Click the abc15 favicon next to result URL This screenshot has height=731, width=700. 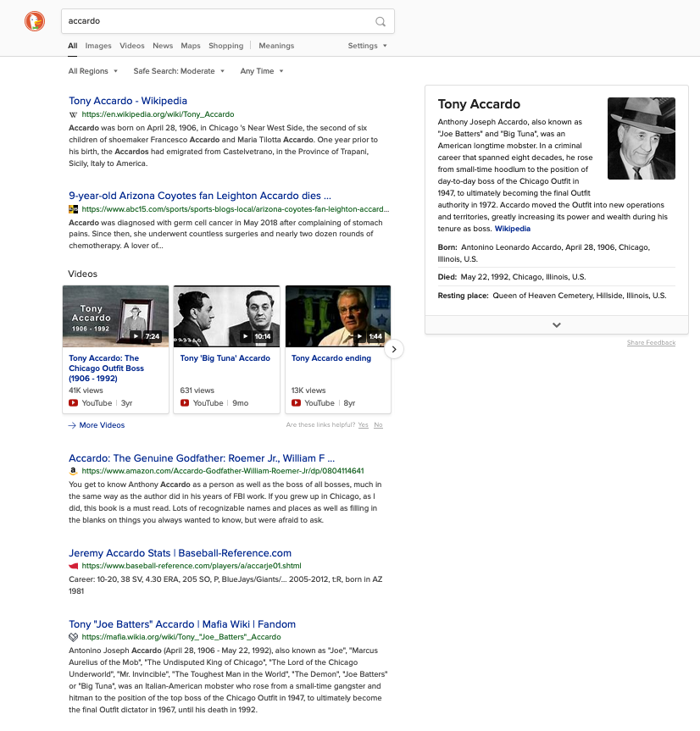(x=73, y=209)
